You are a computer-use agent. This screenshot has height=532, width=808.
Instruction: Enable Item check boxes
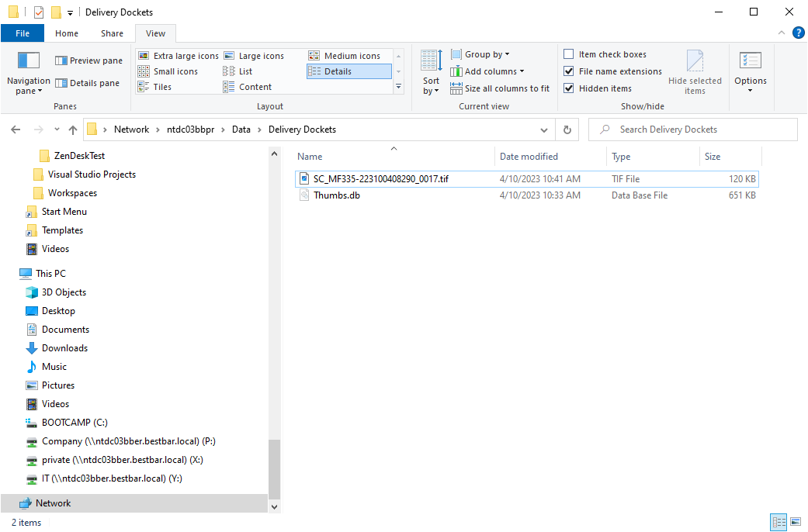[569, 54]
